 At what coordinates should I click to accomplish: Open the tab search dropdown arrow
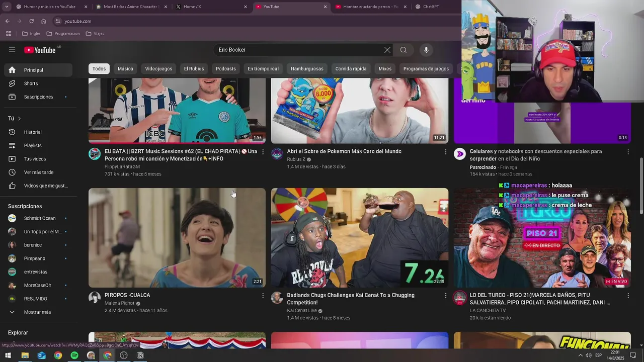(x=7, y=7)
